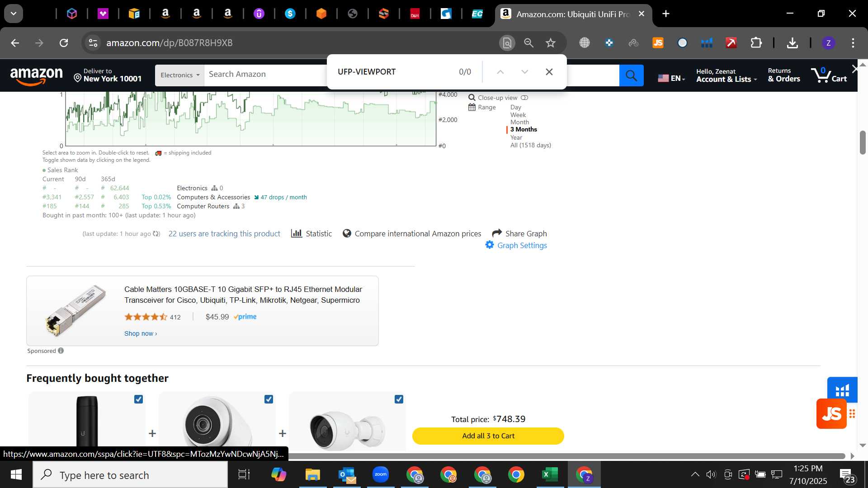Open 22 users are tracking this product
Image resolution: width=868 pixels, height=488 pixels.
click(224, 234)
